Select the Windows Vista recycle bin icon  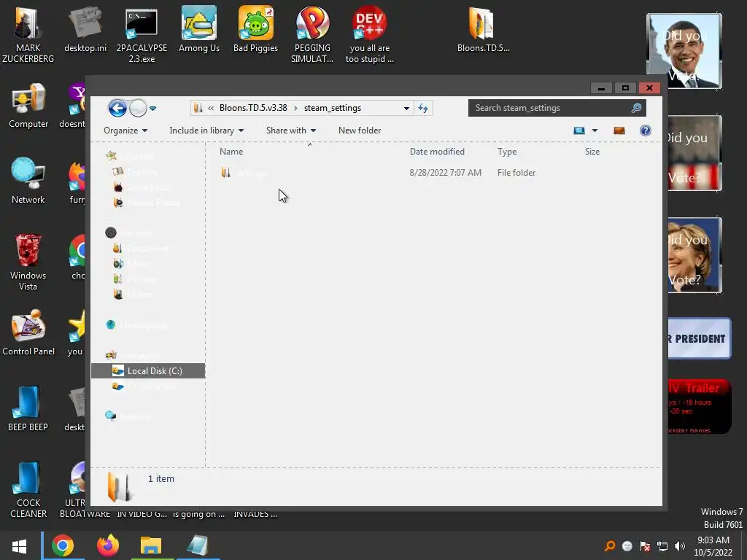[x=28, y=262]
